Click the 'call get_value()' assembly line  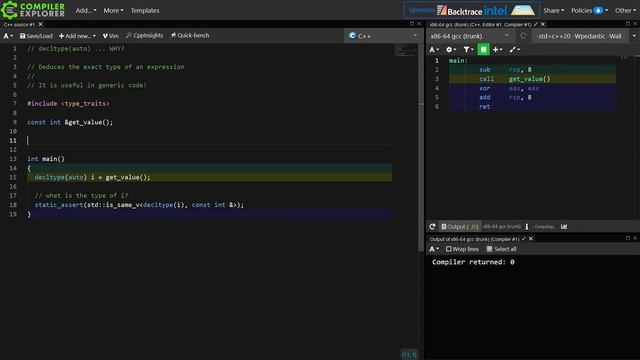pos(532,79)
